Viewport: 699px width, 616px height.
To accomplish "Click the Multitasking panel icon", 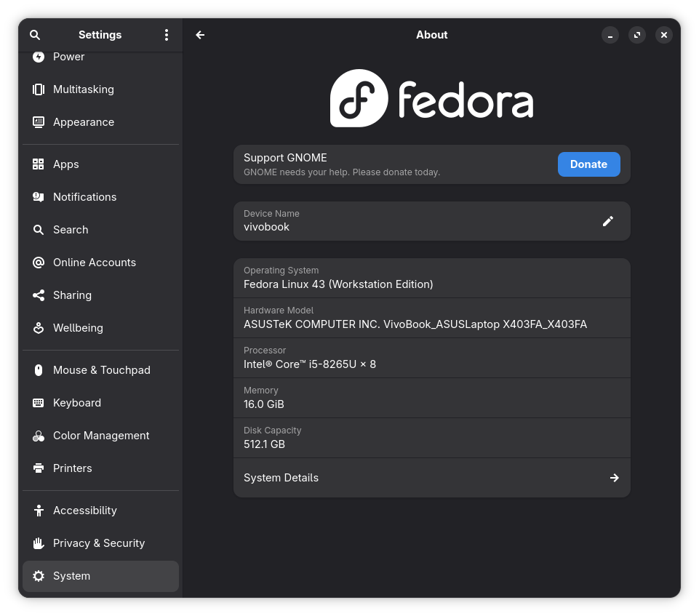I will (x=39, y=89).
